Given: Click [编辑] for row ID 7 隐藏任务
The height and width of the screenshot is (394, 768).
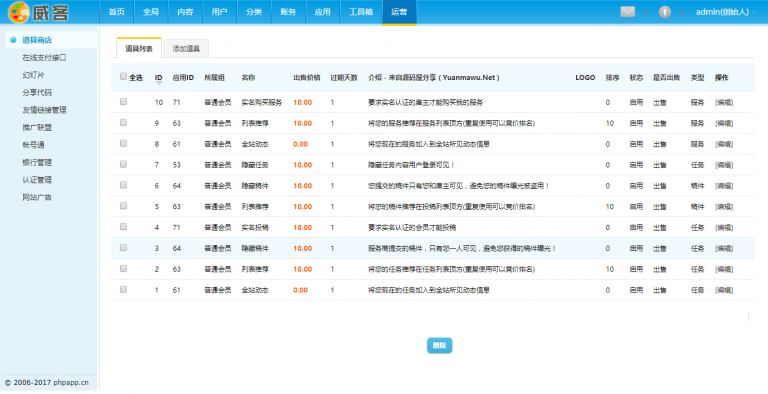Looking at the screenshot, I should [x=724, y=165].
